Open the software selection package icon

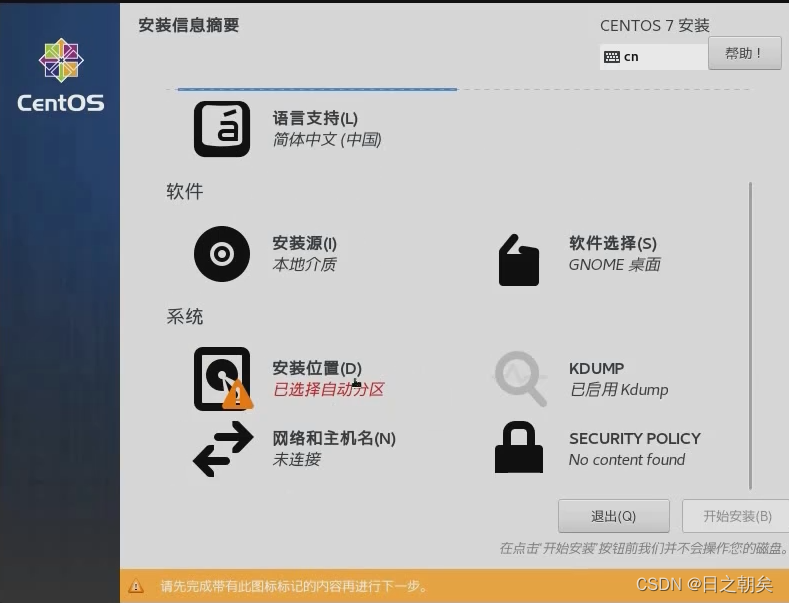pos(519,260)
